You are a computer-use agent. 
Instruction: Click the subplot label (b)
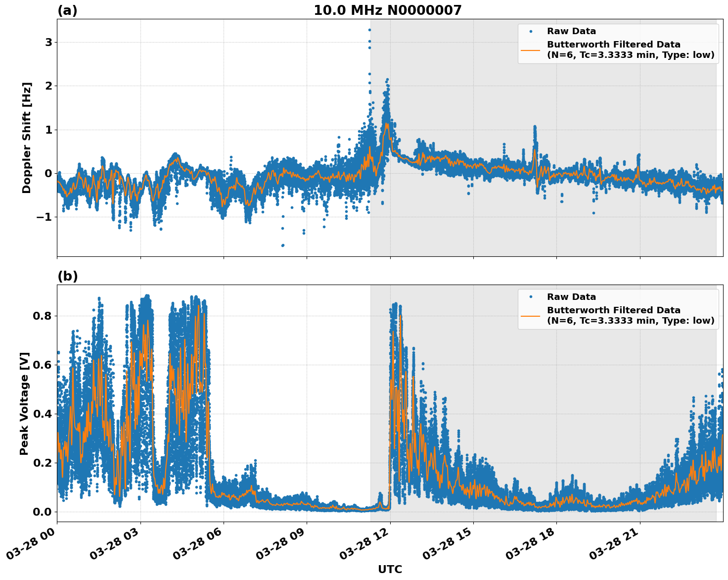coord(68,276)
